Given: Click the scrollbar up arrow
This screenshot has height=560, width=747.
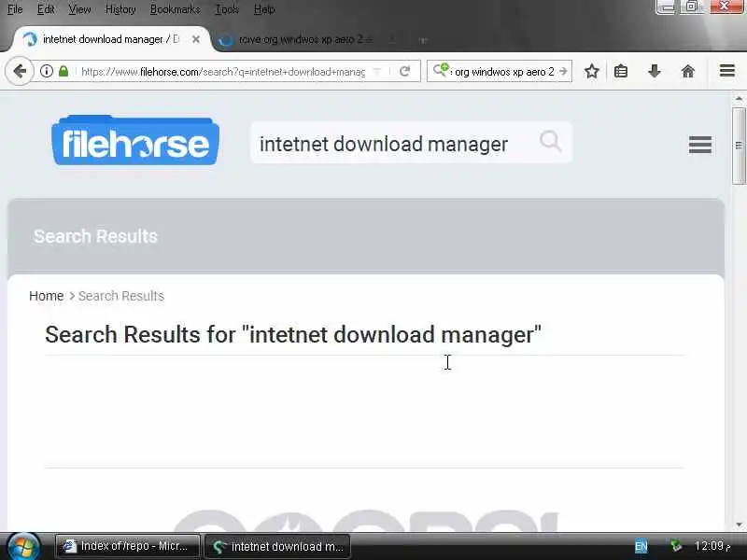Looking at the screenshot, I should pyautogui.click(x=739, y=99).
